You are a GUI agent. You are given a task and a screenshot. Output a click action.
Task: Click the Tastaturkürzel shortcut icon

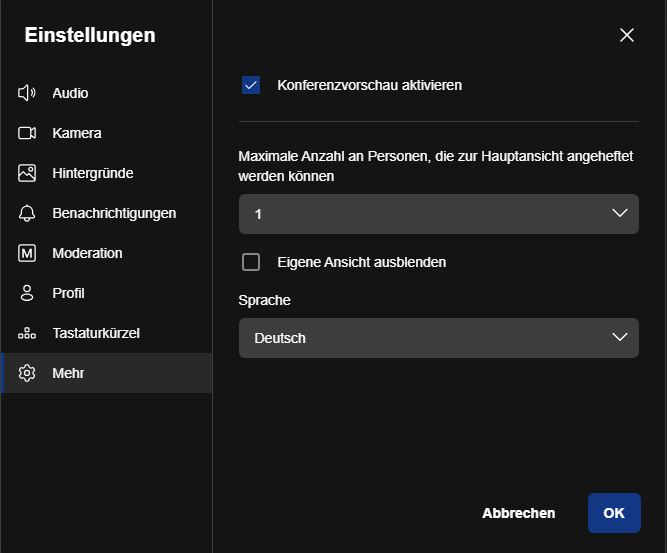[x=27, y=333]
